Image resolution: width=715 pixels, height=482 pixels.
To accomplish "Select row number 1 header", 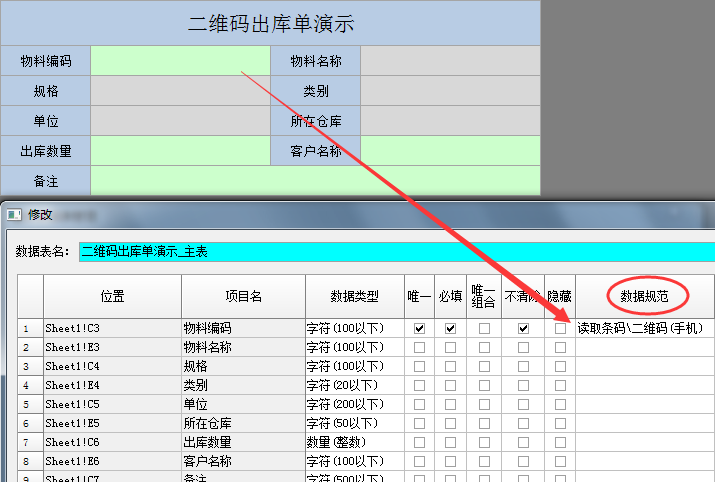I will 31,328.
